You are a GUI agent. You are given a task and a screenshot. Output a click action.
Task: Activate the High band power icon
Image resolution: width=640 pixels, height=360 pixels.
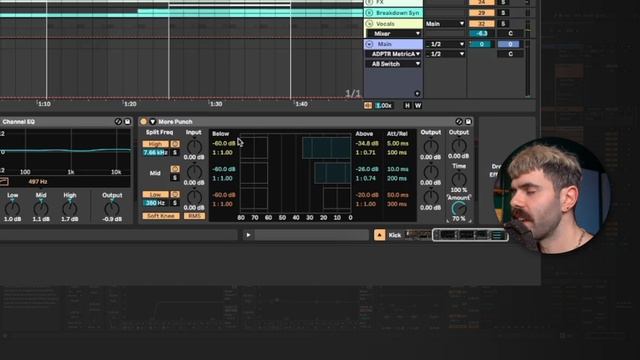coord(175,144)
